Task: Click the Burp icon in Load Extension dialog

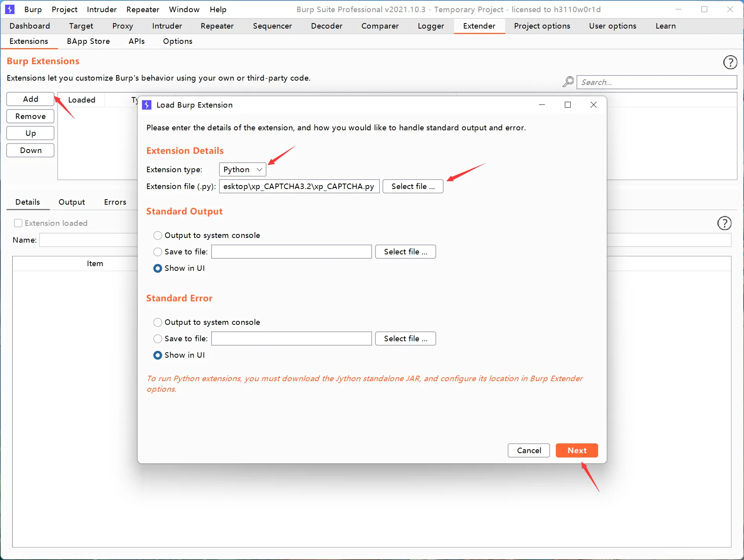Action: 147,105
